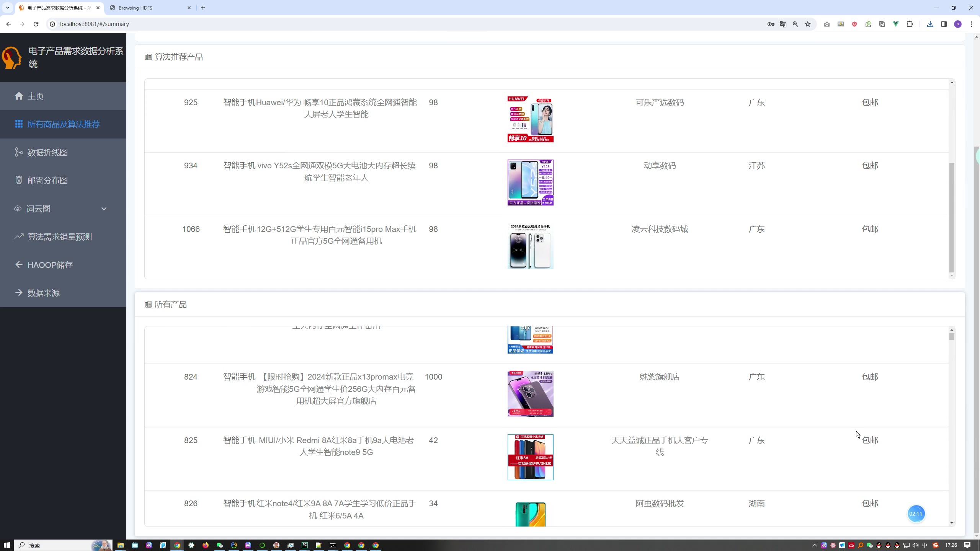Open the 15pro Max product thumbnail
The image size is (980, 551).
[530, 246]
